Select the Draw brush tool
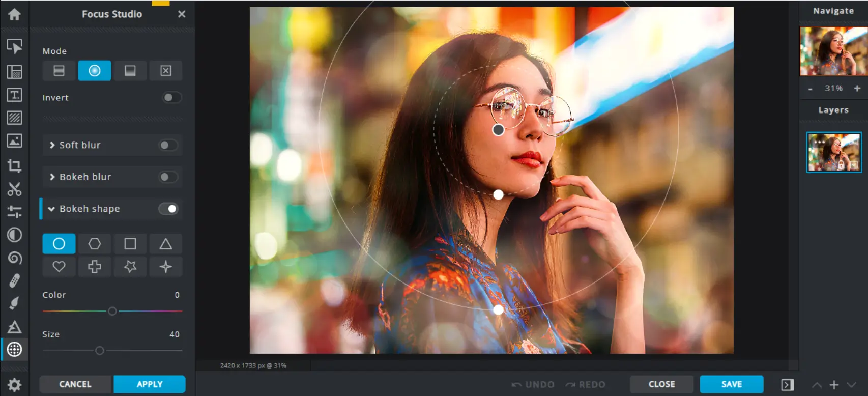Screen dimensions: 868x396 [x=14, y=303]
